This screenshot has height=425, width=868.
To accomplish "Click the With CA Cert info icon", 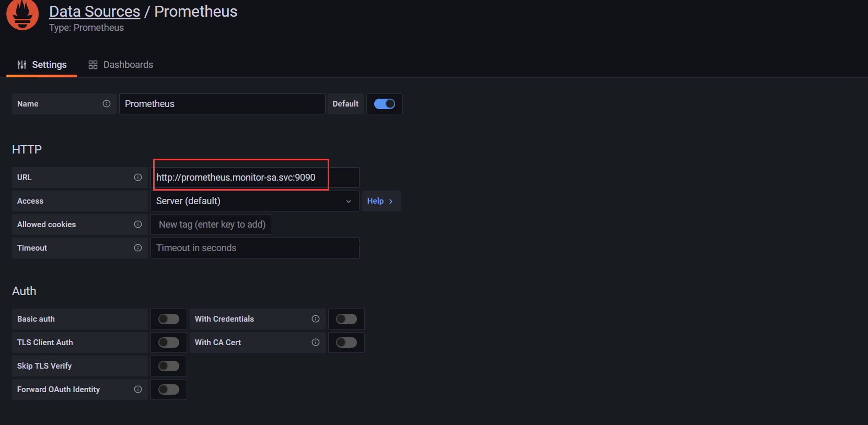I will [316, 343].
